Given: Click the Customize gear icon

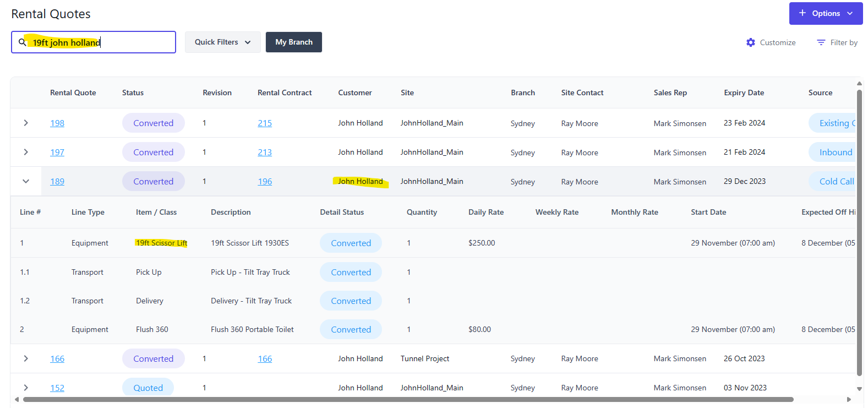Looking at the screenshot, I should (751, 42).
